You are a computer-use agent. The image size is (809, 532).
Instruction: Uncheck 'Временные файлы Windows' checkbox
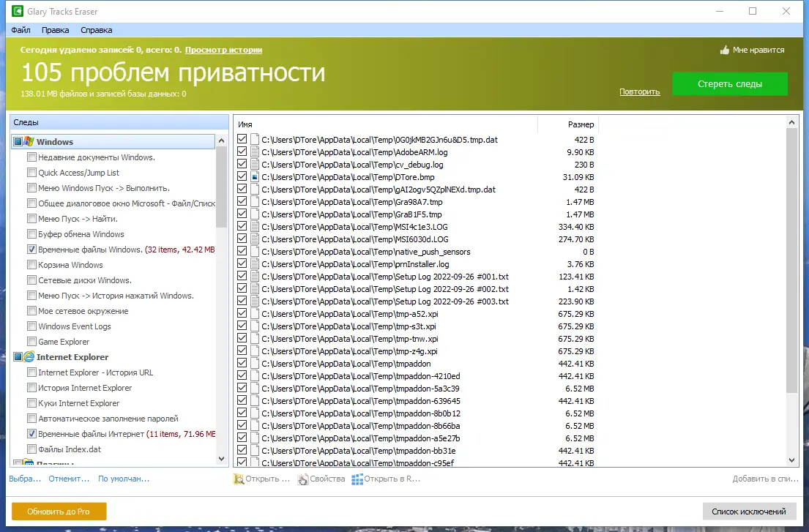[x=31, y=250]
